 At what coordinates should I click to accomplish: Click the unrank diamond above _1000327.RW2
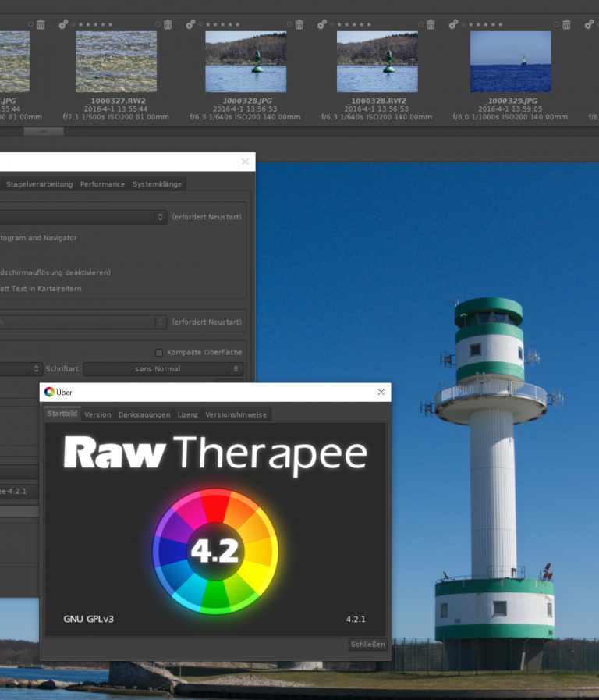73,24
